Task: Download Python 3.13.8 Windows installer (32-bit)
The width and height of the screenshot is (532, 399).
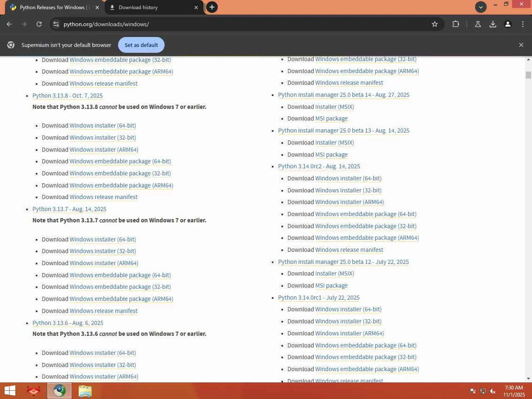Action: (x=103, y=138)
